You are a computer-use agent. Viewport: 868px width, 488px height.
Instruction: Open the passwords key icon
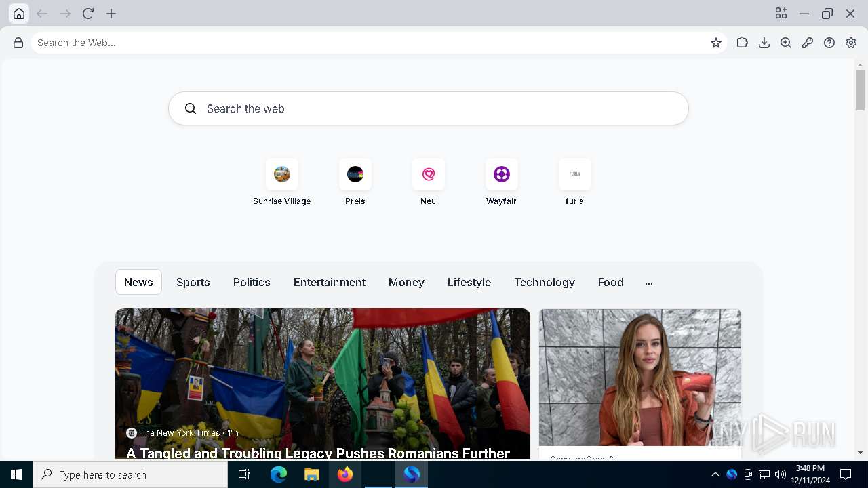(x=808, y=43)
